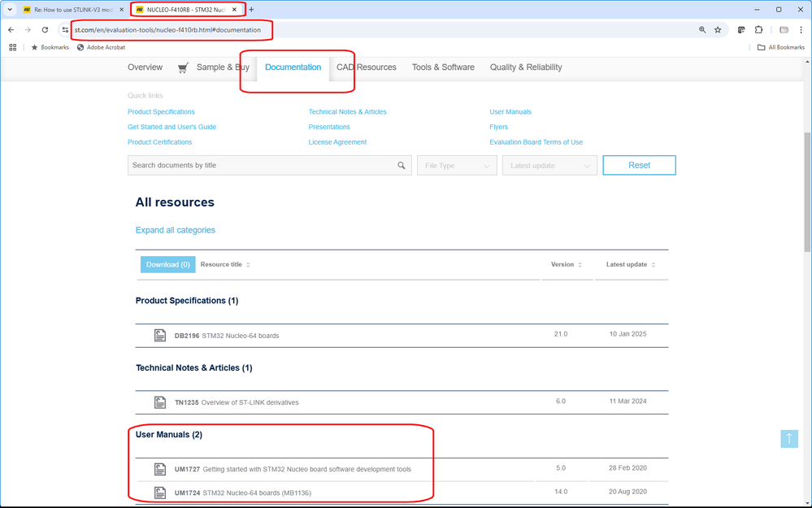Open Adobe Acrobat bookmark
Image resolution: width=812 pixels, height=508 pixels.
101,47
